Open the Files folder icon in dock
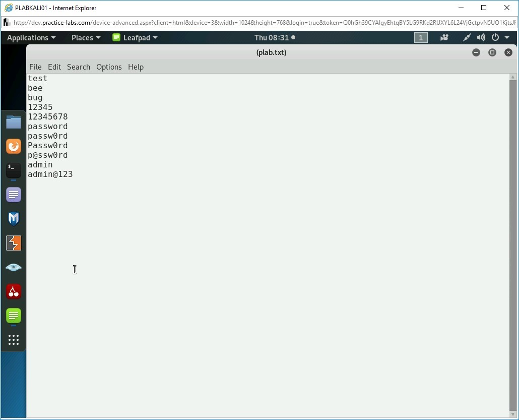519x420 pixels. [14, 122]
